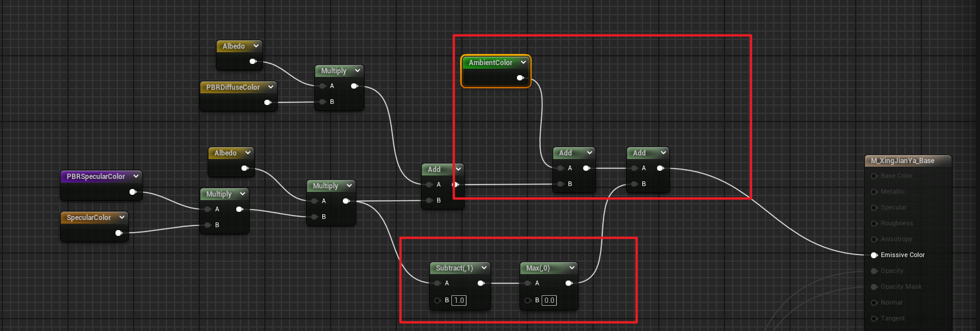Collapse the SpecularColor node via chevron
The width and height of the screenshot is (980, 331).
coord(122,217)
